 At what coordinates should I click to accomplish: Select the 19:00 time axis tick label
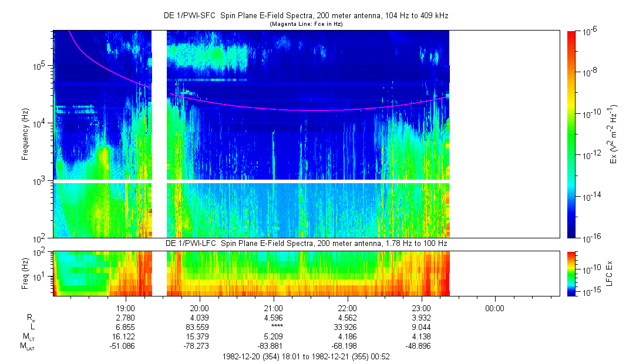pyautogui.click(x=126, y=308)
